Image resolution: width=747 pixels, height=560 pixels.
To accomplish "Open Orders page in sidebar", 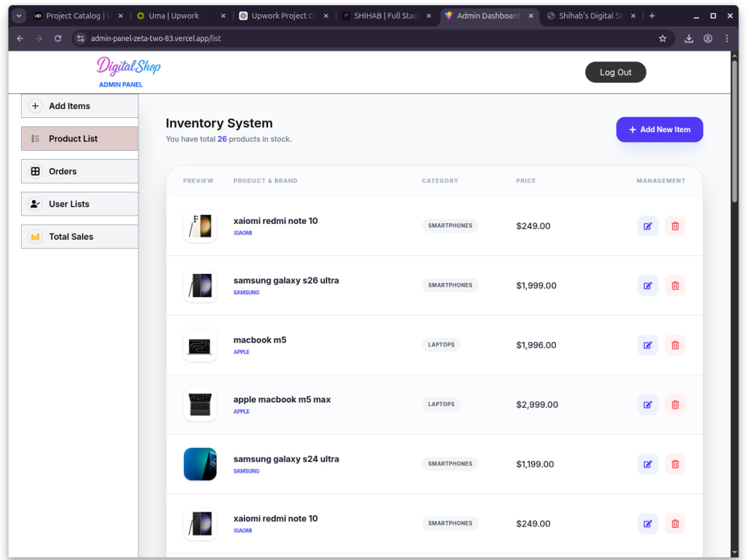I will tap(80, 171).
